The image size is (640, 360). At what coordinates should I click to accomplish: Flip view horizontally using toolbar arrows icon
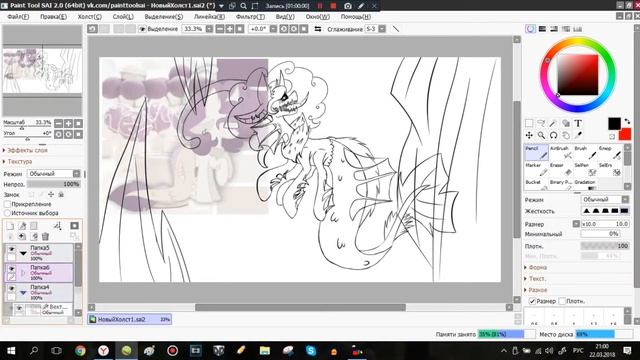[318, 29]
